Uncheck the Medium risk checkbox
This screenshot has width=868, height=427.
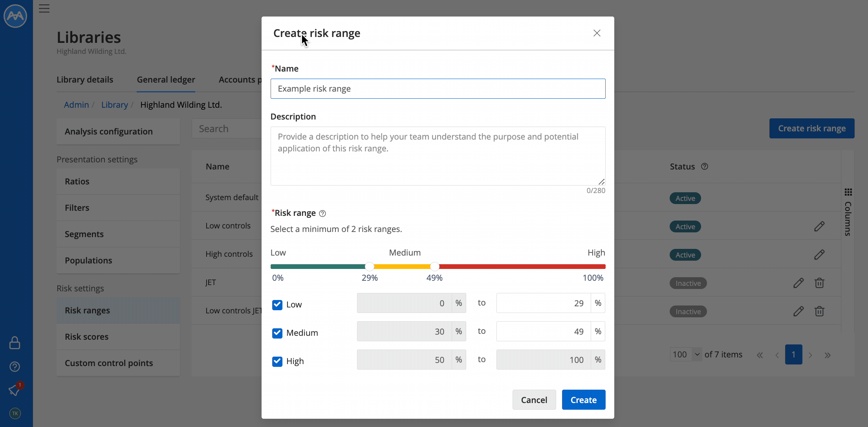point(277,333)
